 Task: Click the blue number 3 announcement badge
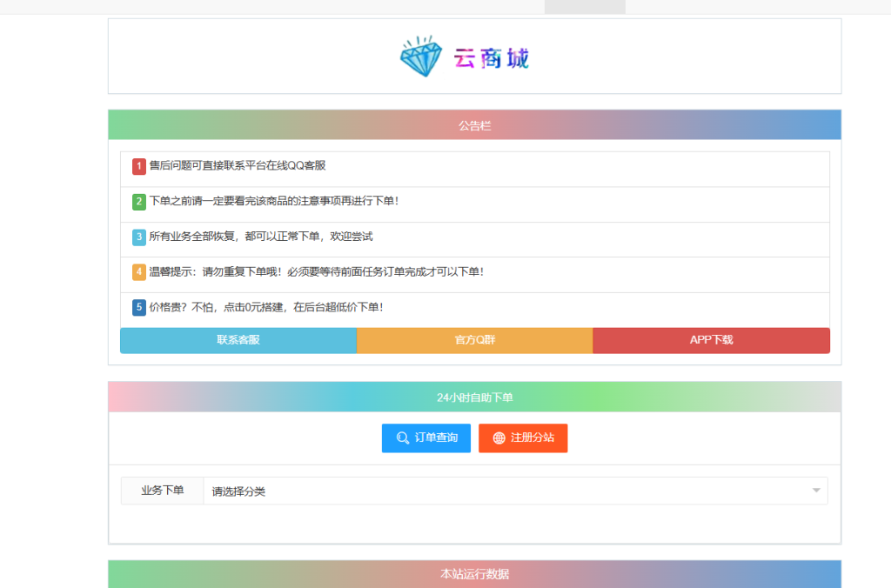[x=138, y=236]
